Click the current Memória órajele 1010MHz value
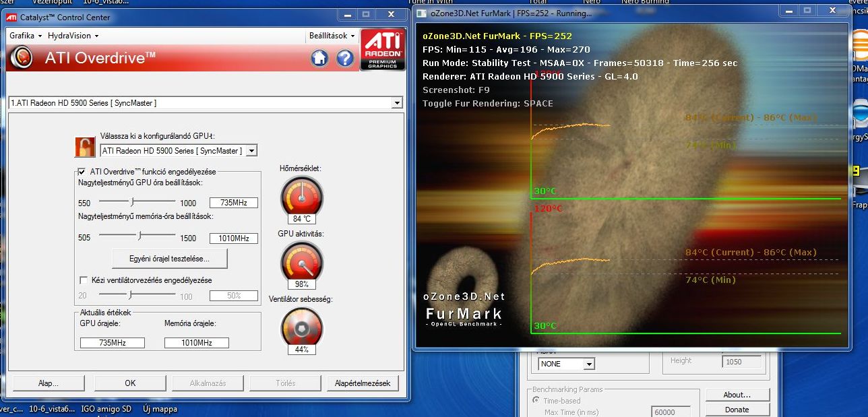 coord(196,343)
